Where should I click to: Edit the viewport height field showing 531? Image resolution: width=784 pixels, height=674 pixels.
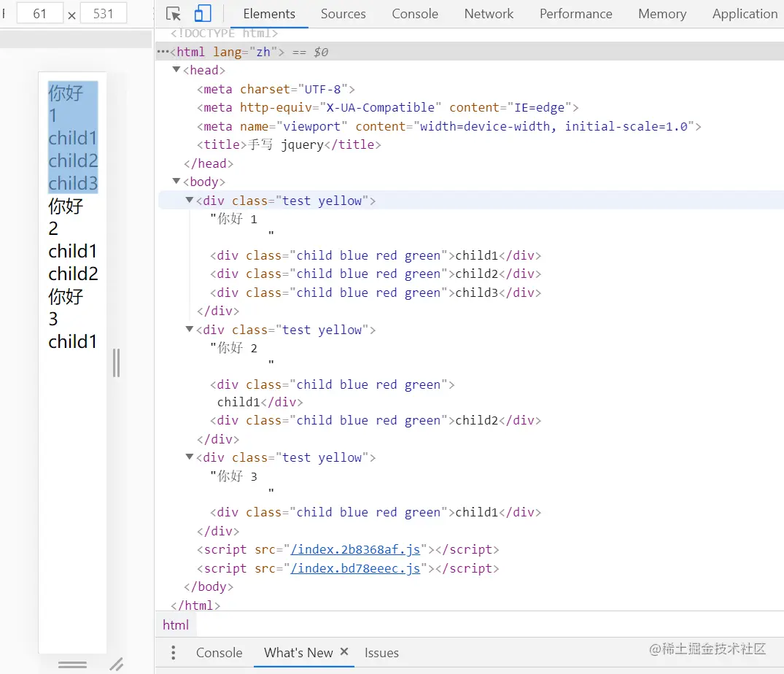click(104, 14)
